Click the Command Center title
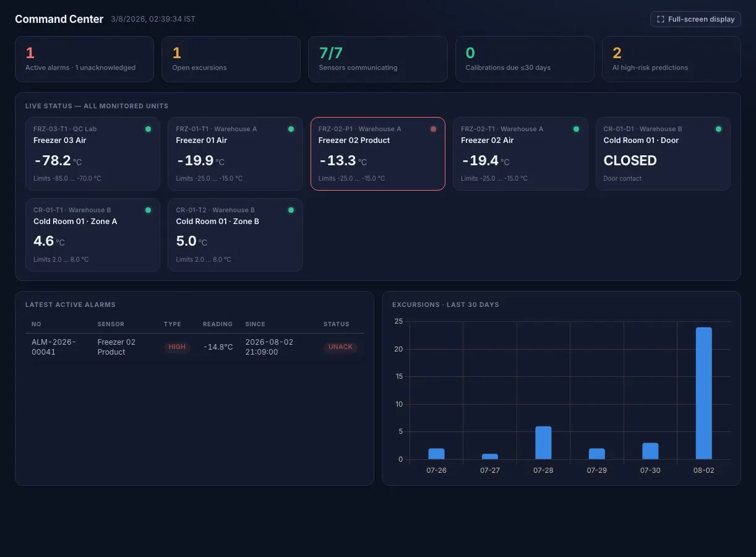This screenshot has height=557, width=756. tap(59, 19)
